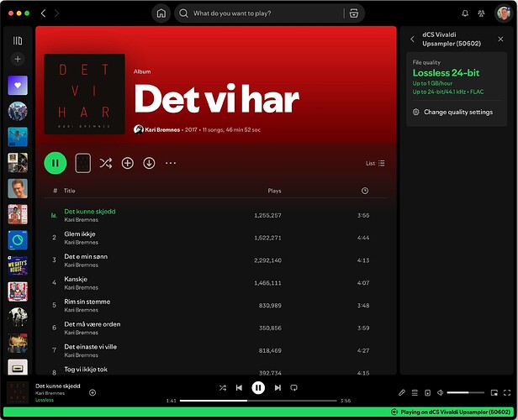The height and width of the screenshot is (420, 518).
Task: Open the Nevermind album in sidebar
Action: [18, 137]
